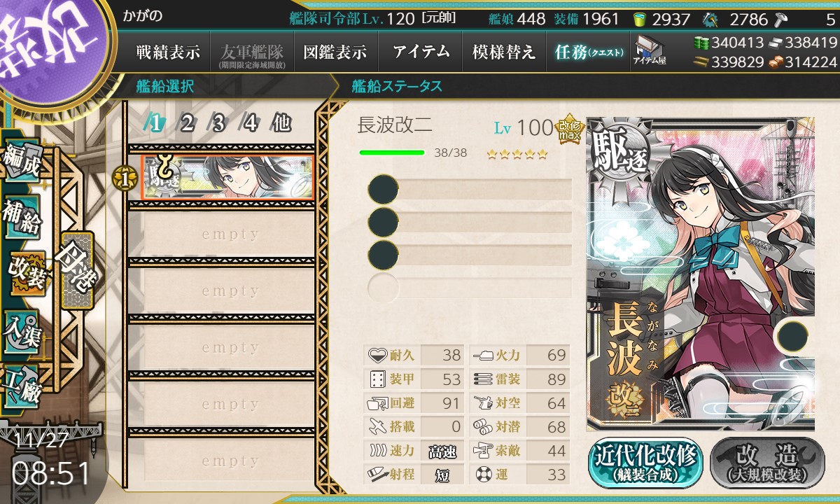Select the 他 other ships tab
The width and height of the screenshot is (840, 504).
coord(281,124)
